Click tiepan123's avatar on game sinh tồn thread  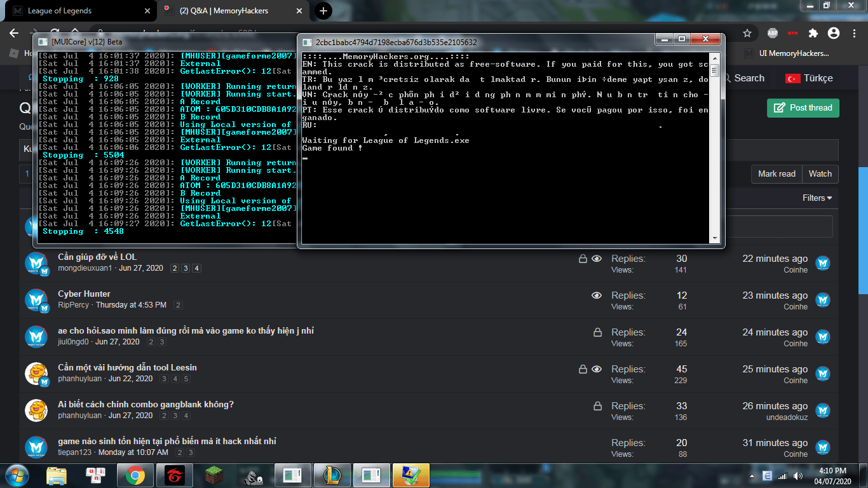pyautogui.click(x=36, y=447)
